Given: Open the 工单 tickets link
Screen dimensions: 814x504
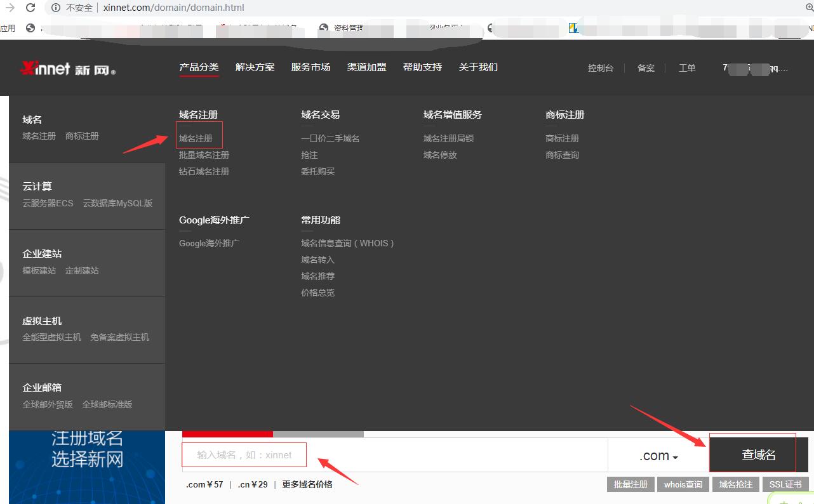Looking at the screenshot, I should click(687, 68).
